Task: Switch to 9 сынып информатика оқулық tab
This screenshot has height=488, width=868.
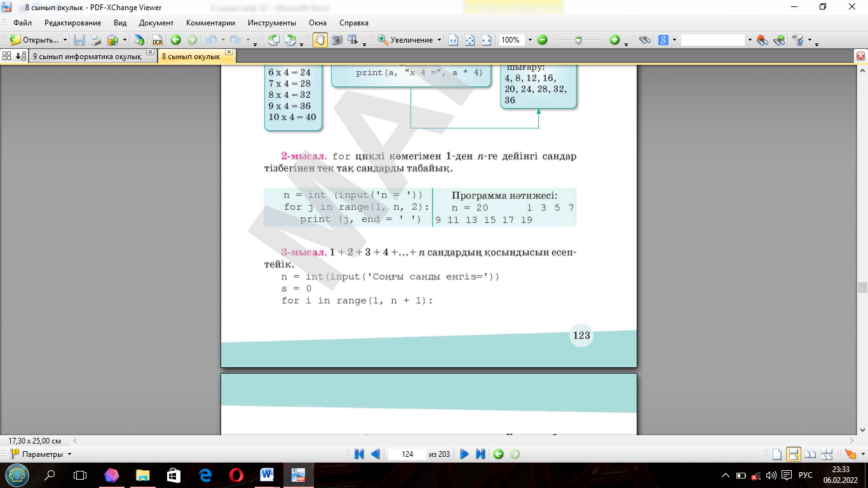Action: 93,57
